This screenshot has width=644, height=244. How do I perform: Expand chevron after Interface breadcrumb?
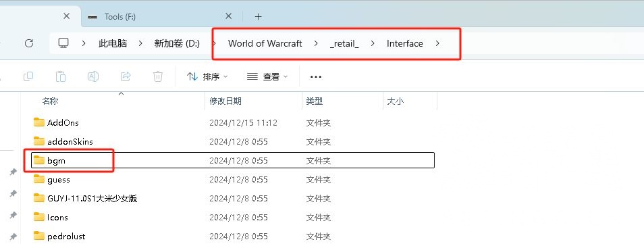pos(437,43)
